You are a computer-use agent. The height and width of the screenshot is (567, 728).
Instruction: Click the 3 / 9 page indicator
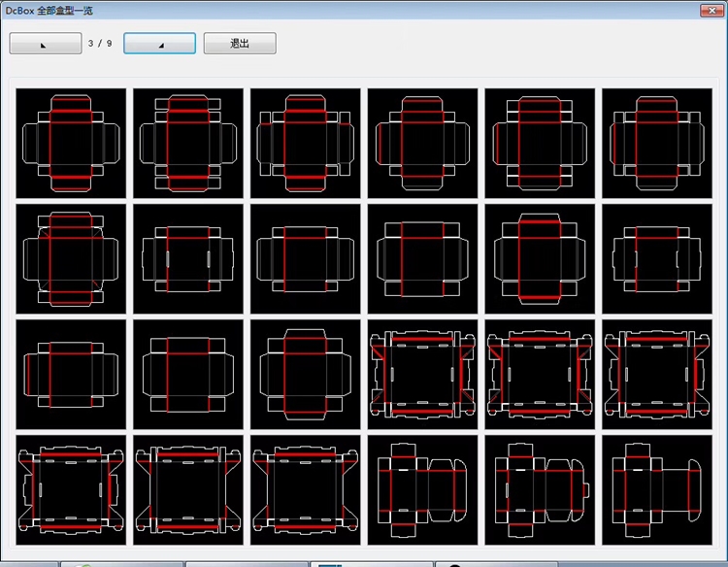tap(100, 43)
